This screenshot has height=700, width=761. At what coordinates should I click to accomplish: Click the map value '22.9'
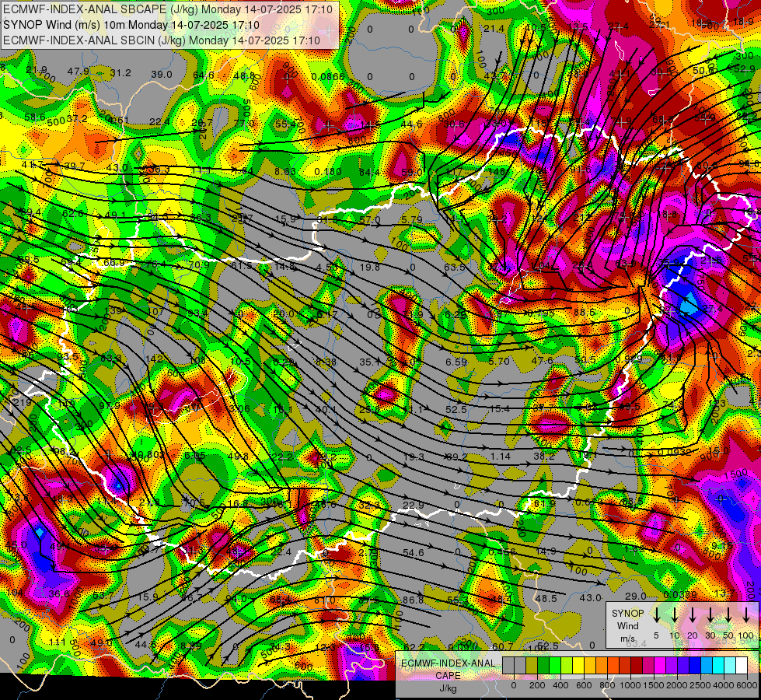point(414,506)
